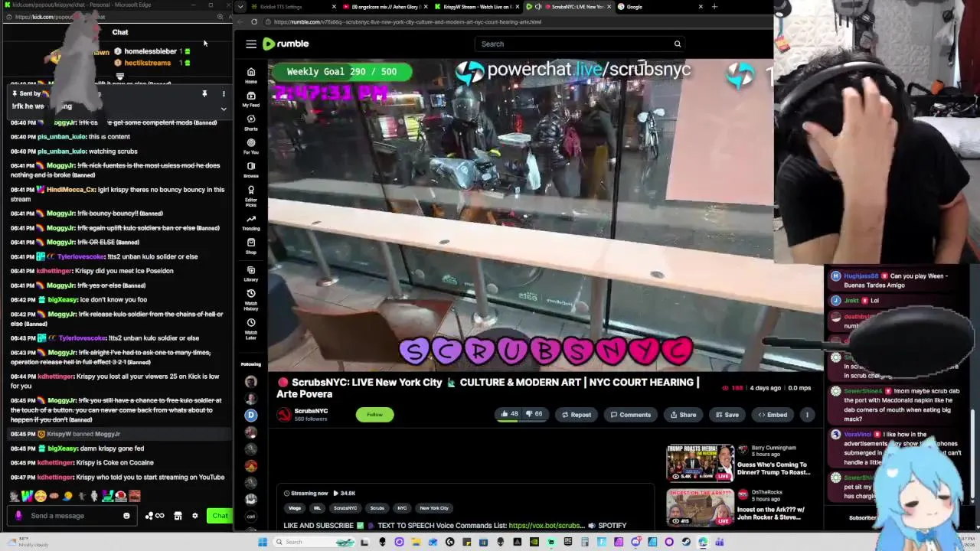
Task: Follow the ScrubsNYC channel
Action: [374, 415]
